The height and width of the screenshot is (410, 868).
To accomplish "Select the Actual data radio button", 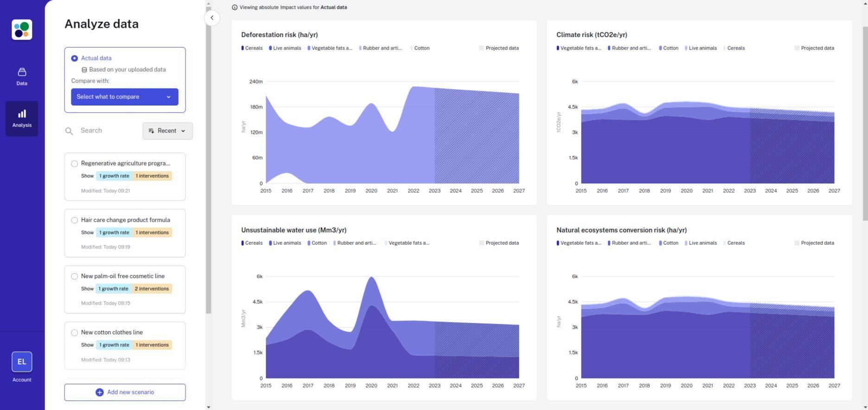I will click(74, 58).
